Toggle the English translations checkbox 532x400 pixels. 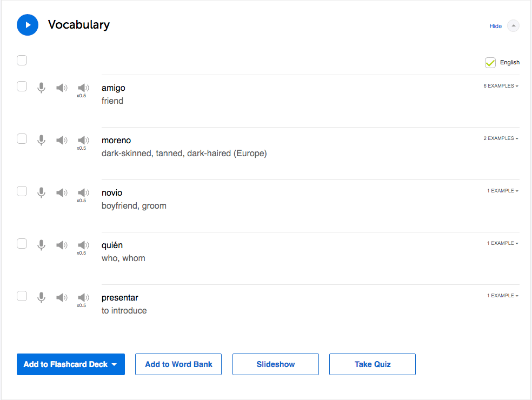(490, 63)
